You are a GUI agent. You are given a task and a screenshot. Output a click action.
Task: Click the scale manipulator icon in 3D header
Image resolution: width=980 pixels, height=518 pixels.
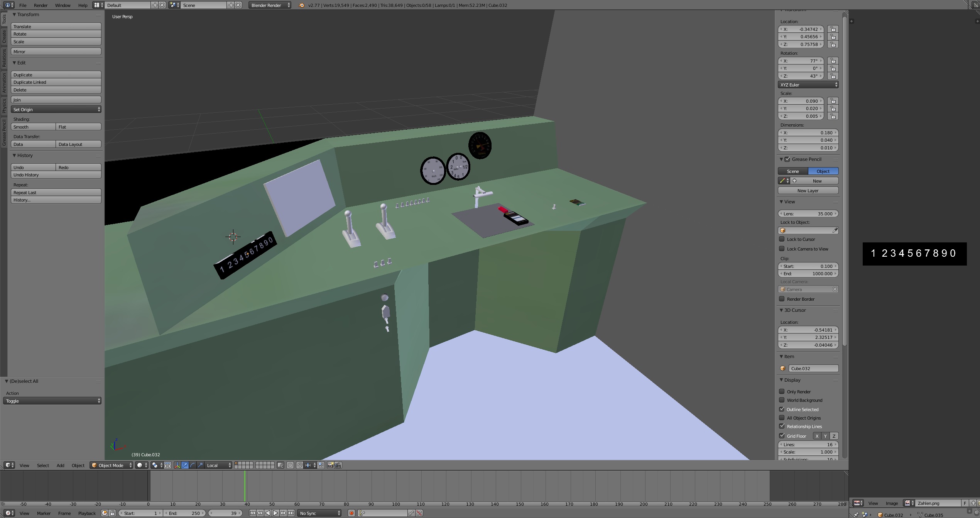(x=200, y=465)
